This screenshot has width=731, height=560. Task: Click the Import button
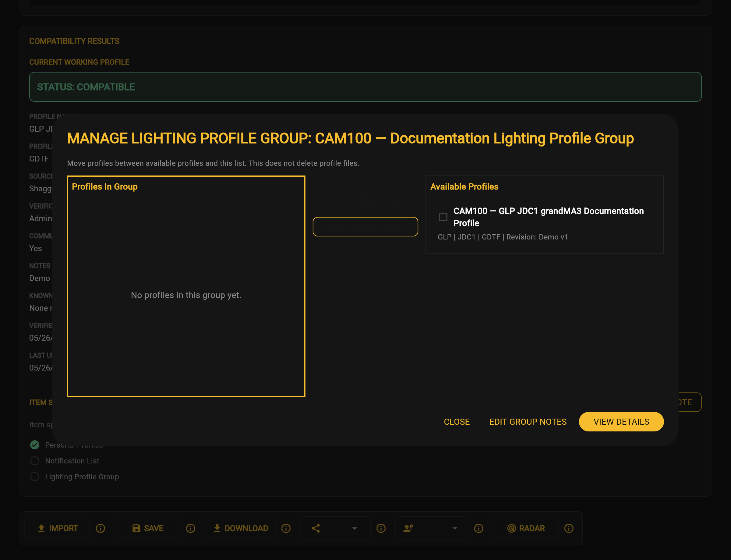[x=57, y=528]
